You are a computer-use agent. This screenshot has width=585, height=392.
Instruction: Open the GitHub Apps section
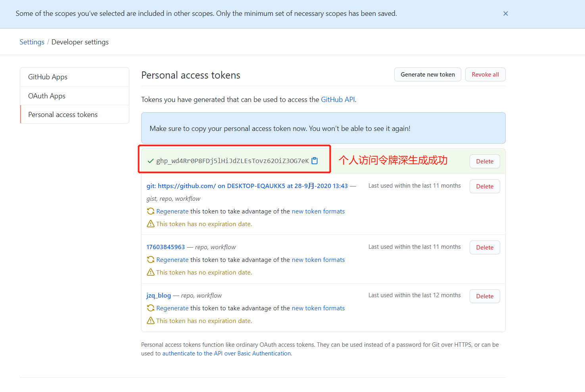point(48,77)
